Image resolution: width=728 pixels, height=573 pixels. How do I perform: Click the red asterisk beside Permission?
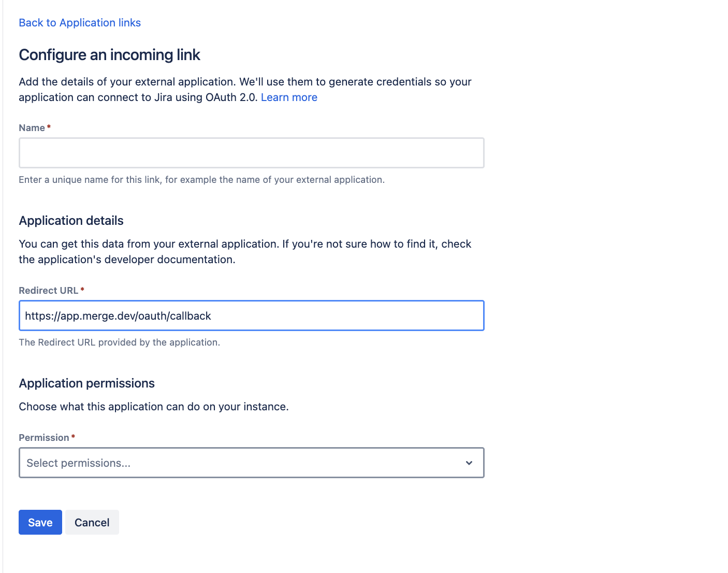pyautogui.click(x=73, y=437)
